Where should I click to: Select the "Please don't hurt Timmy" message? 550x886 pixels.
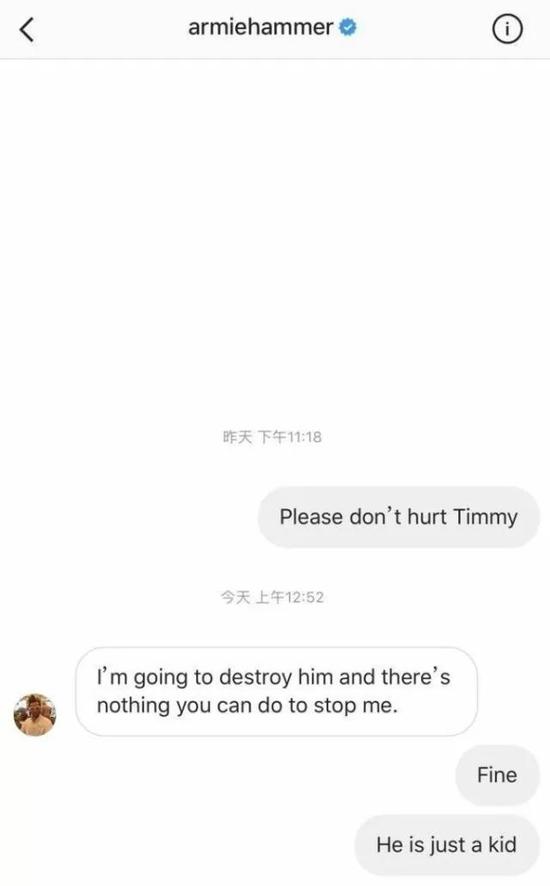399,517
